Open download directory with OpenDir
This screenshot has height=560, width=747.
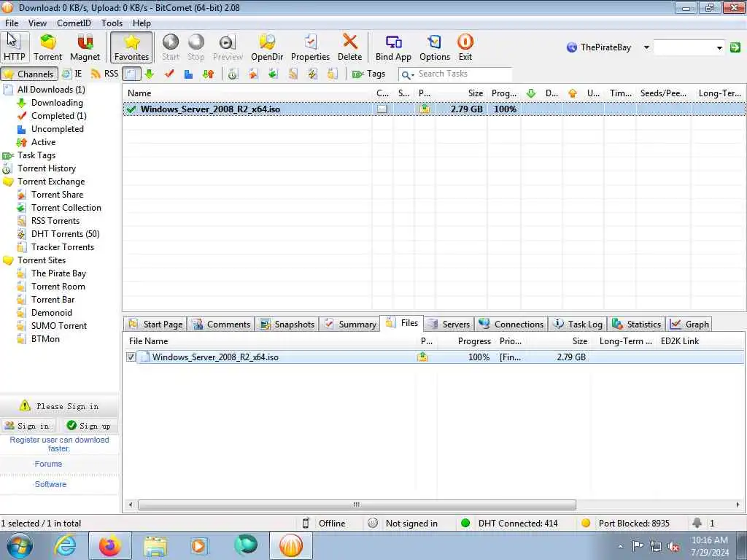pos(267,47)
